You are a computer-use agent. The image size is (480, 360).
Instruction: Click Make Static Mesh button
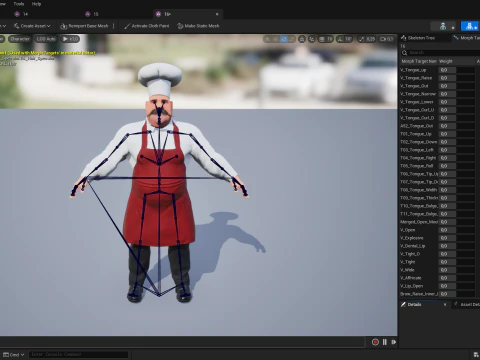point(198,26)
